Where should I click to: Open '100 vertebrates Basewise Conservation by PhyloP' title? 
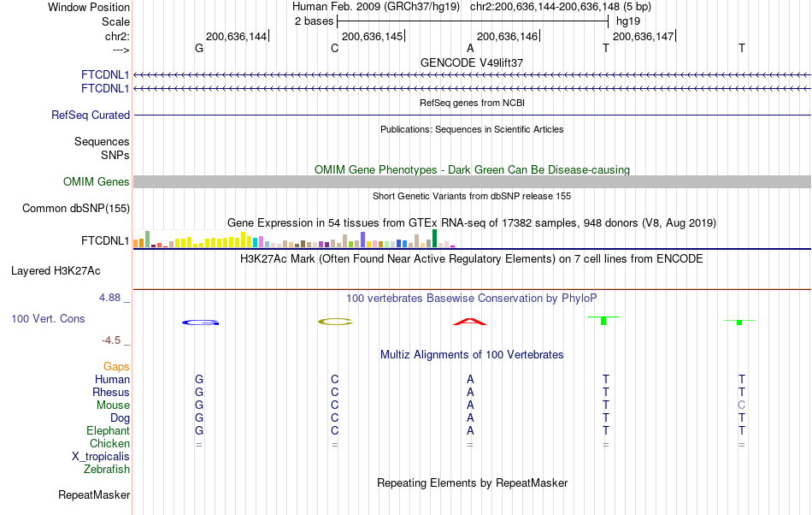(x=472, y=299)
